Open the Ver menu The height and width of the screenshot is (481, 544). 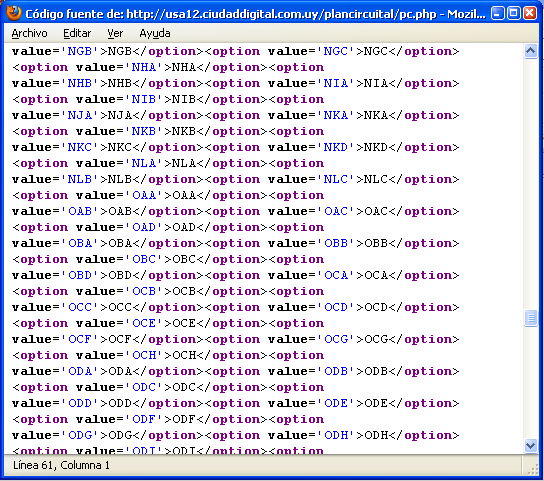point(115,33)
